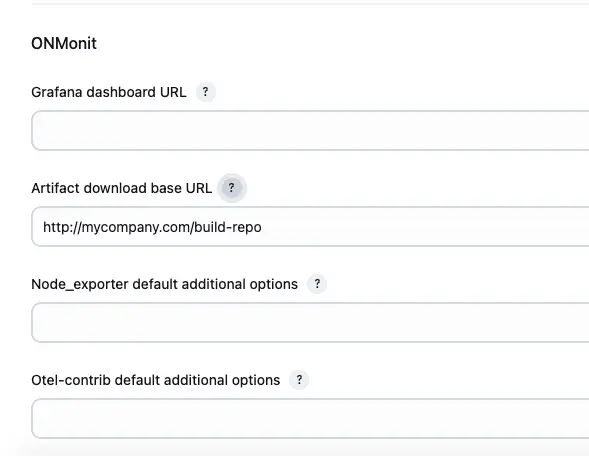Click the ONMonit section heading
Screen dimensions: 589x456
tap(64, 44)
